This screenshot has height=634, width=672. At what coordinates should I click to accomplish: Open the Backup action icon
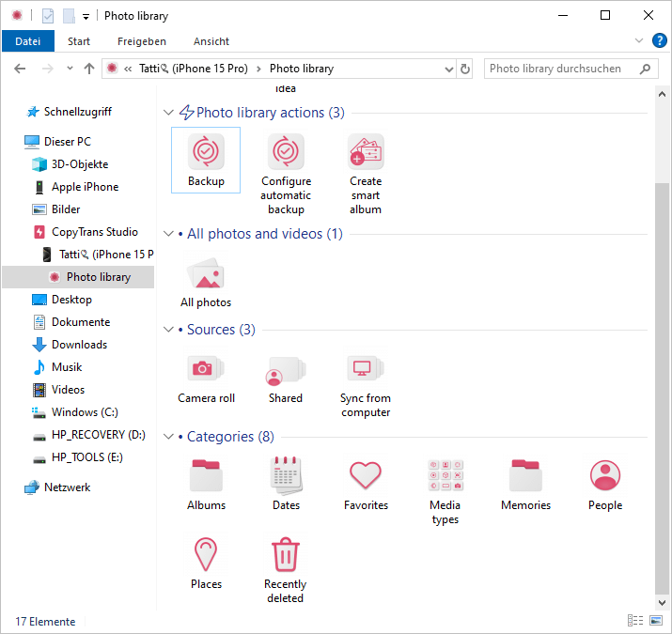click(206, 152)
